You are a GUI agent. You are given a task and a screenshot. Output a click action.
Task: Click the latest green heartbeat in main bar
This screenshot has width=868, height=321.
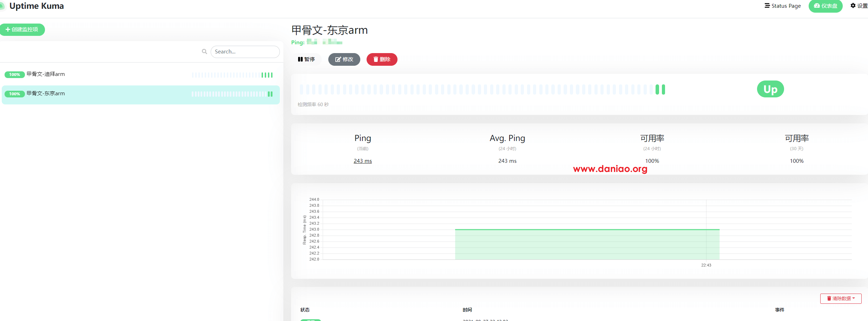tap(663, 90)
